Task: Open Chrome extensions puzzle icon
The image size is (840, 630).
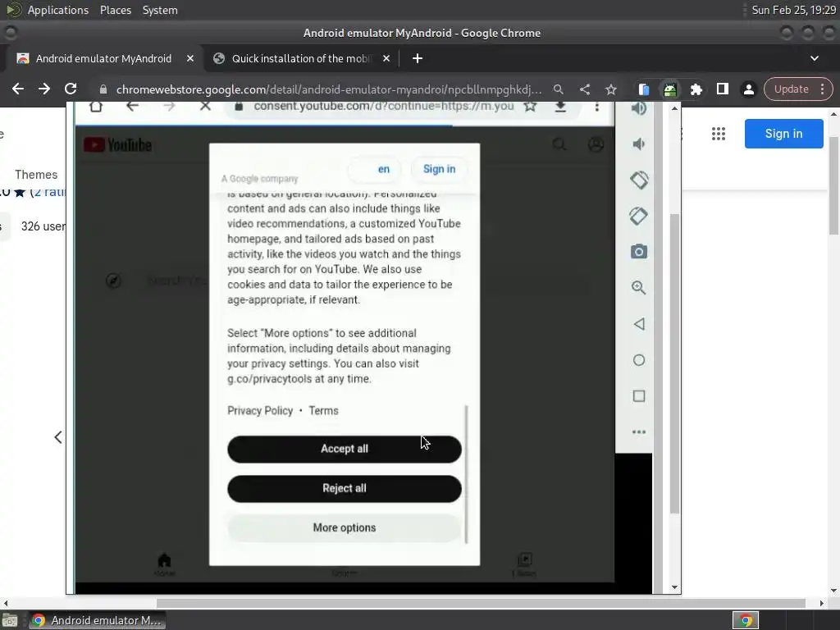Action: 696,89
